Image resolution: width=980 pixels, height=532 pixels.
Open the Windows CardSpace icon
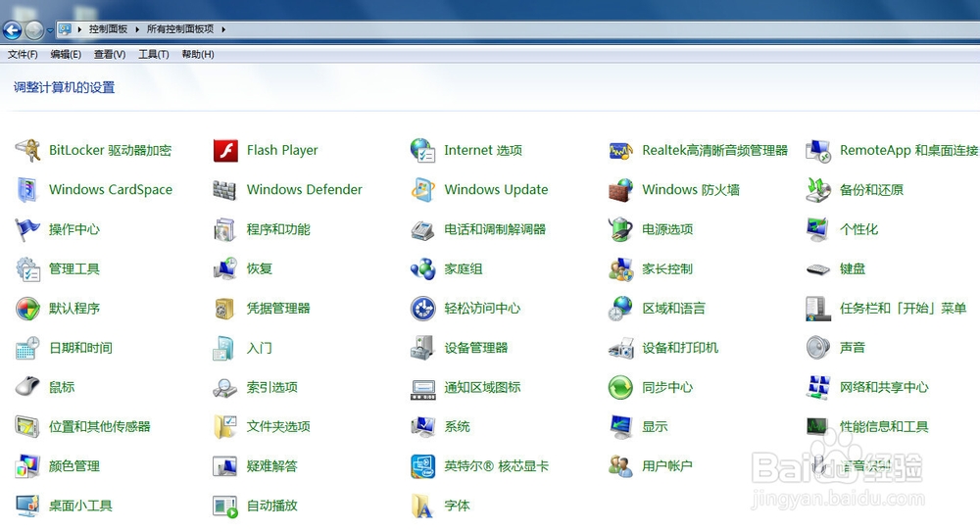[x=28, y=190]
